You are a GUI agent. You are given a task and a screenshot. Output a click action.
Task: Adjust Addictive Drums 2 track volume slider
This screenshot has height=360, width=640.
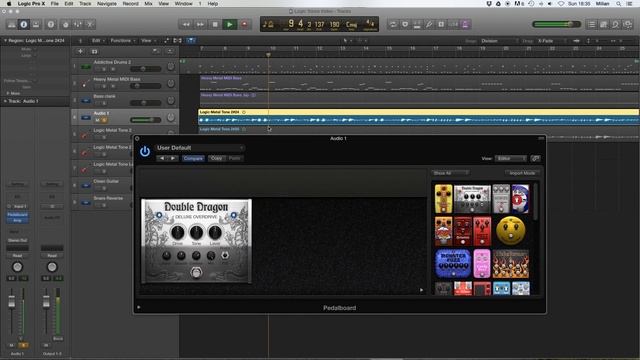pos(145,69)
